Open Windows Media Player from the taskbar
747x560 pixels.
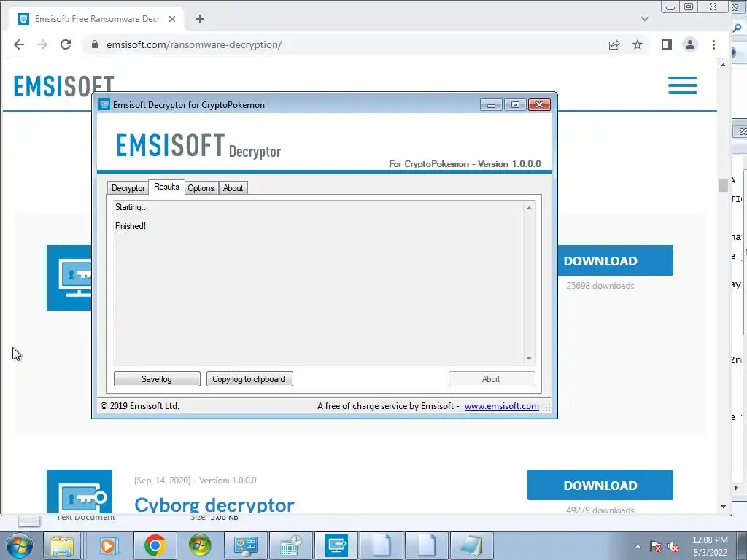[x=109, y=545]
